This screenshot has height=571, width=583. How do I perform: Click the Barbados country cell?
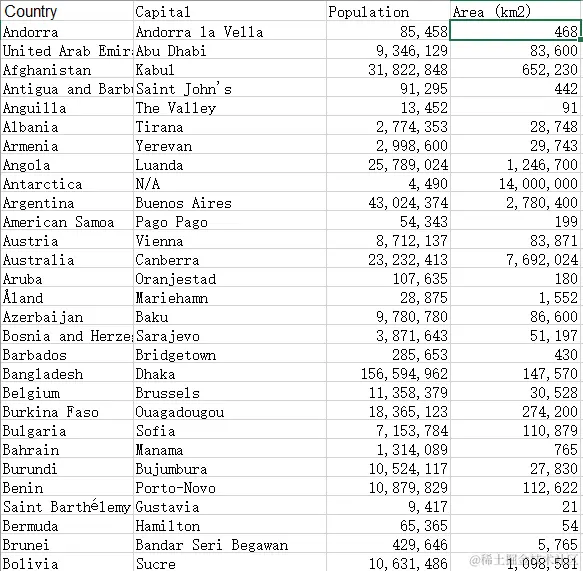pyautogui.click(x=67, y=353)
